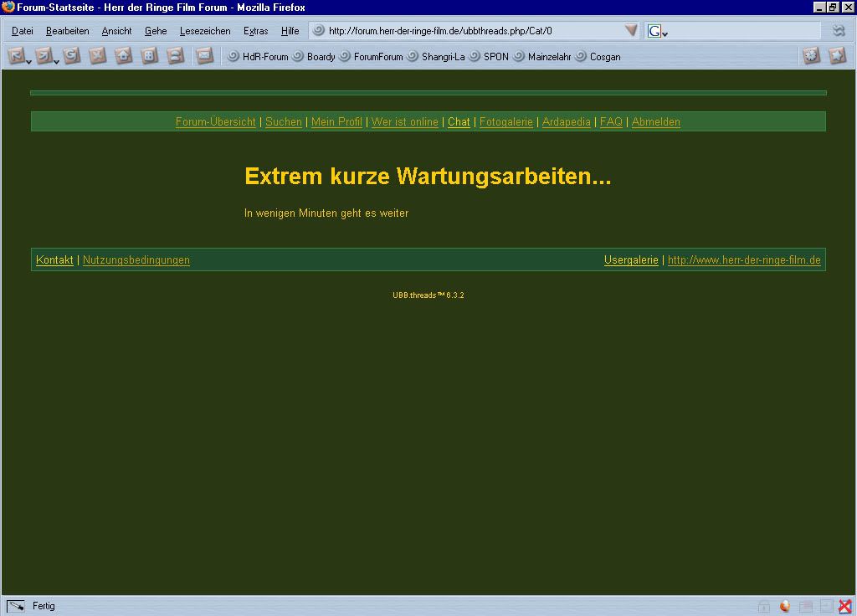Viewport: 857px width, 616px height.
Task: Open the Shangri-La bookmark
Action: point(436,56)
